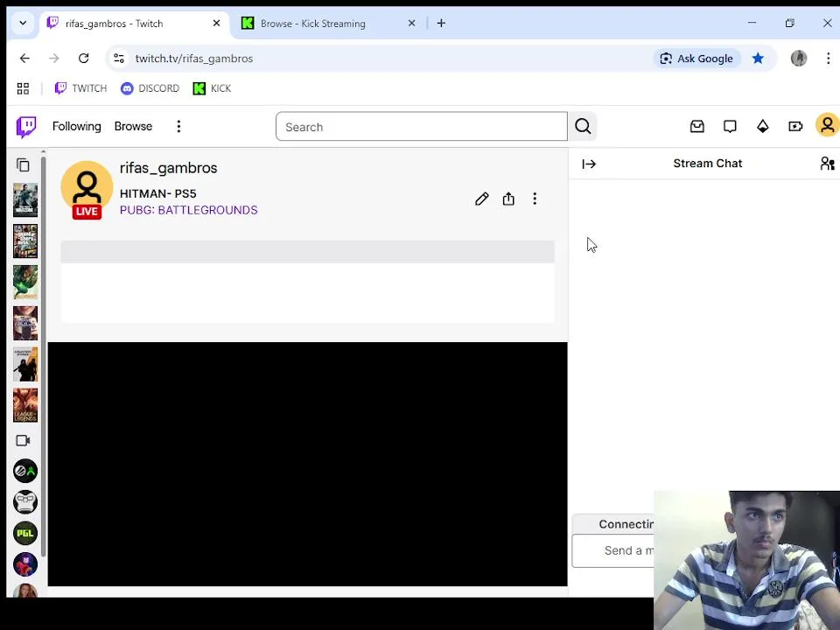Open the user account avatar menu
Image resolution: width=840 pixels, height=630 pixels.
tap(827, 125)
